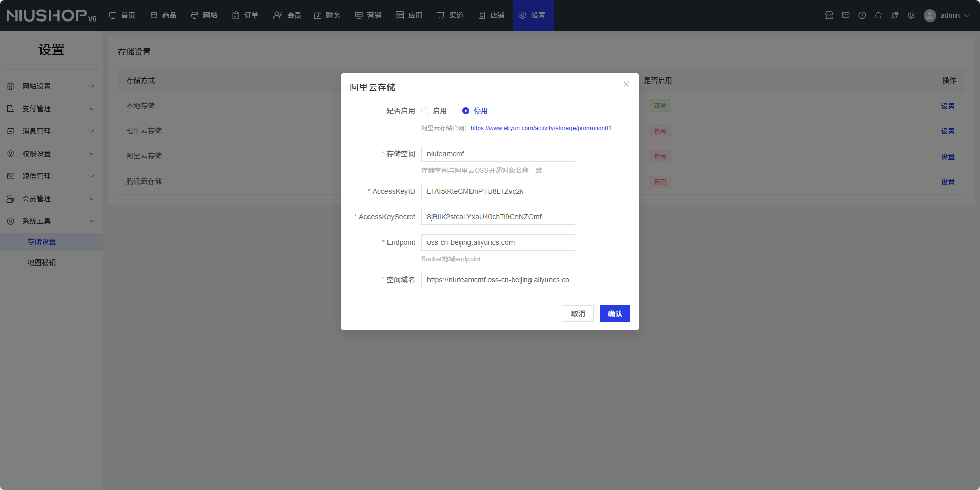Image resolution: width=980 pixels, height=490 pixels.
Task: Click the AccessKeySecret input field
Action: coord(498,217)
